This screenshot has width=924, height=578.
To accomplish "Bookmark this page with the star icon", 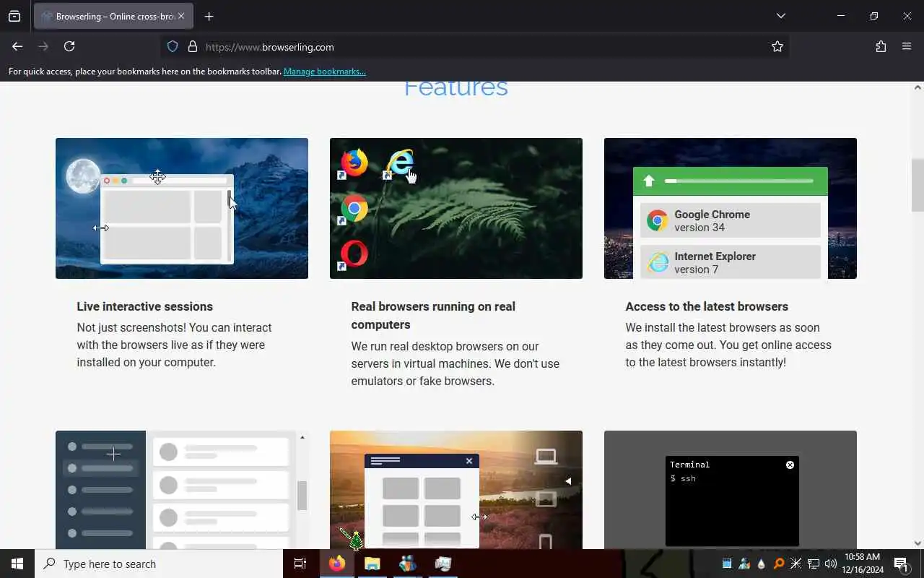I will [x=777, y=46].
